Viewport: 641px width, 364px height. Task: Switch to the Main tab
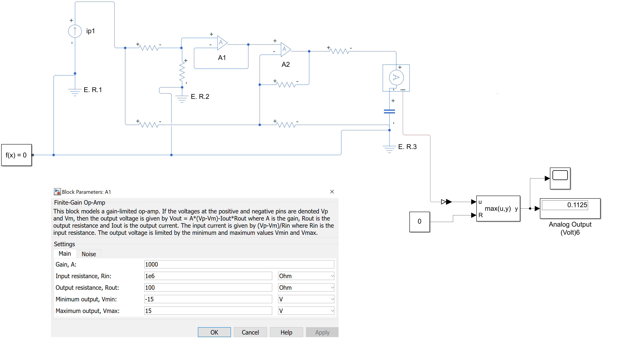point(65,254)
